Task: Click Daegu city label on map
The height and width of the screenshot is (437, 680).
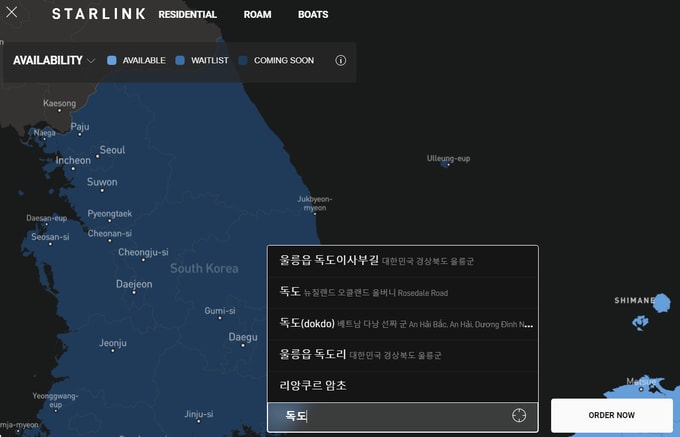Action: [x=243, y=337]
